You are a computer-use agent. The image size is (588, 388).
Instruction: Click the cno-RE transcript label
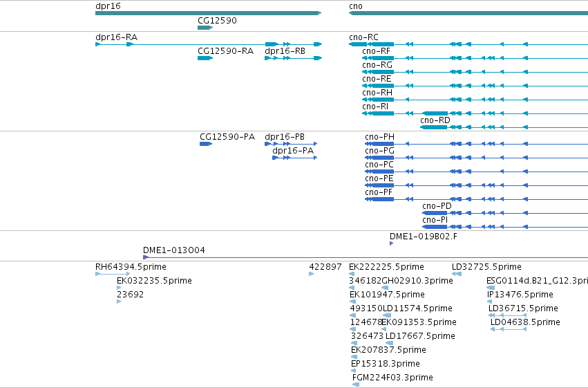377,79
